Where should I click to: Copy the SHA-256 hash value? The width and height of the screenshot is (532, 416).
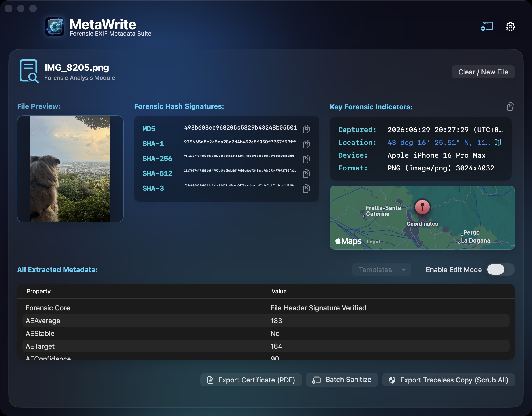coord(306,159)
